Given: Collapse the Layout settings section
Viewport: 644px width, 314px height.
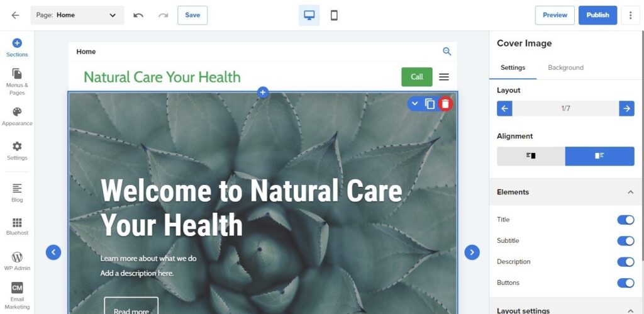Looking at the screenshot, I should click(630, 311).
